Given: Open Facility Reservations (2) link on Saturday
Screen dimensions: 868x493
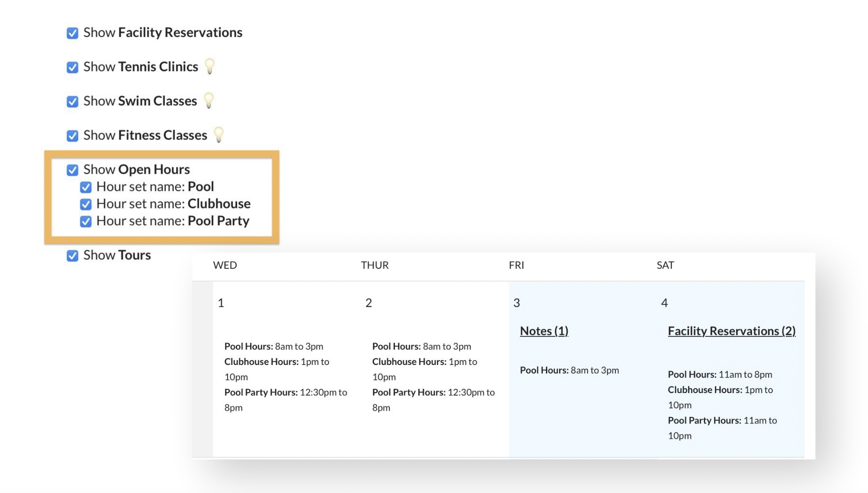Looking at the screenshot, I should click(731, 331).
